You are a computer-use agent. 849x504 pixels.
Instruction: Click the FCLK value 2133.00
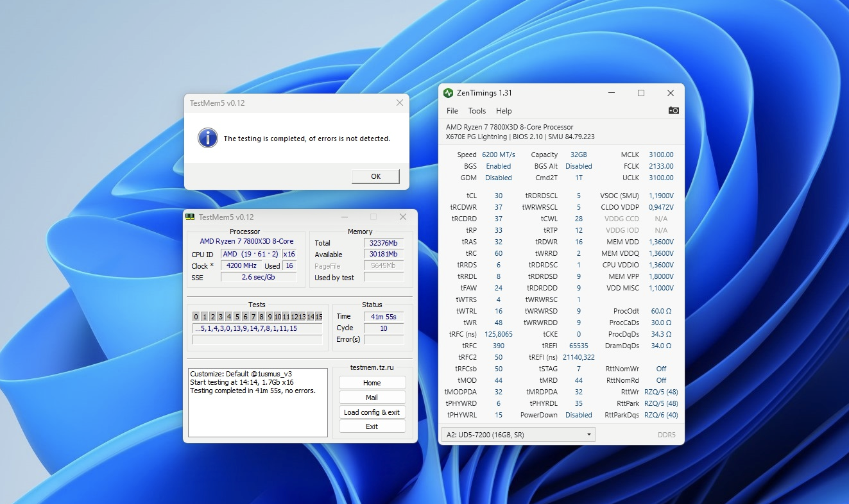tap(661, 166)
